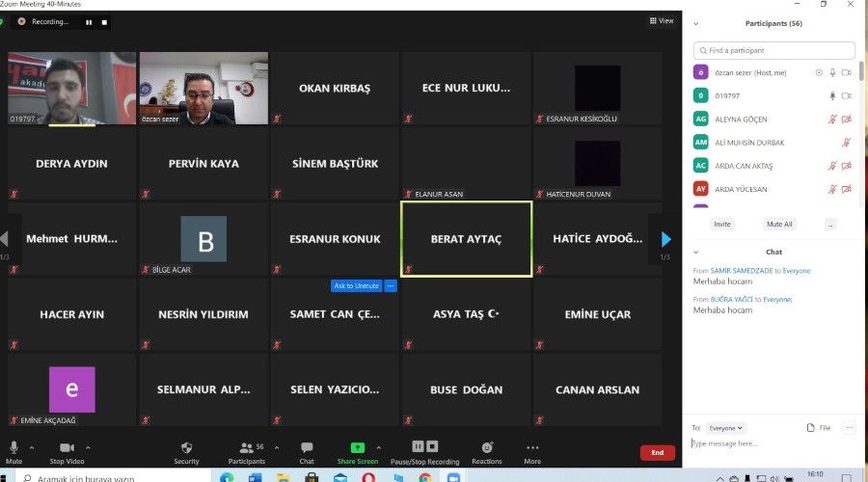Go to next page of video gallery
Image resolution: width=868 pixels, height=482 pixels.
pyautogui.click(x=665, y=239)
